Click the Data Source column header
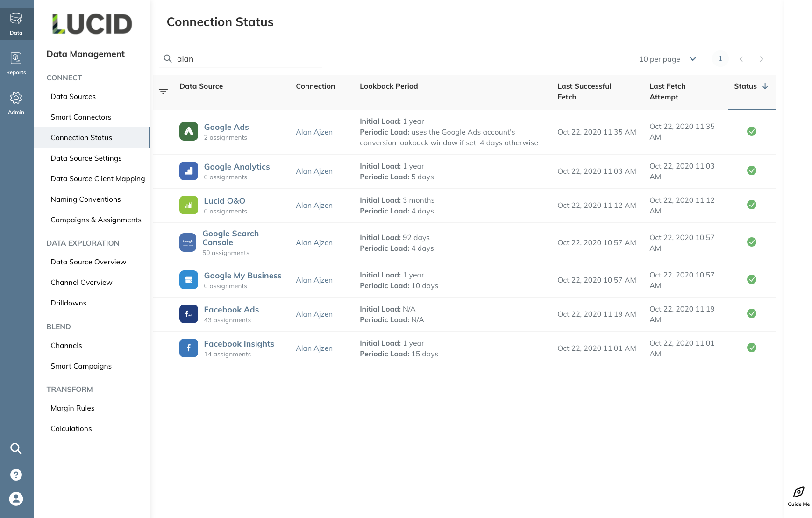812x518 pixels. (x=201, y=86)
